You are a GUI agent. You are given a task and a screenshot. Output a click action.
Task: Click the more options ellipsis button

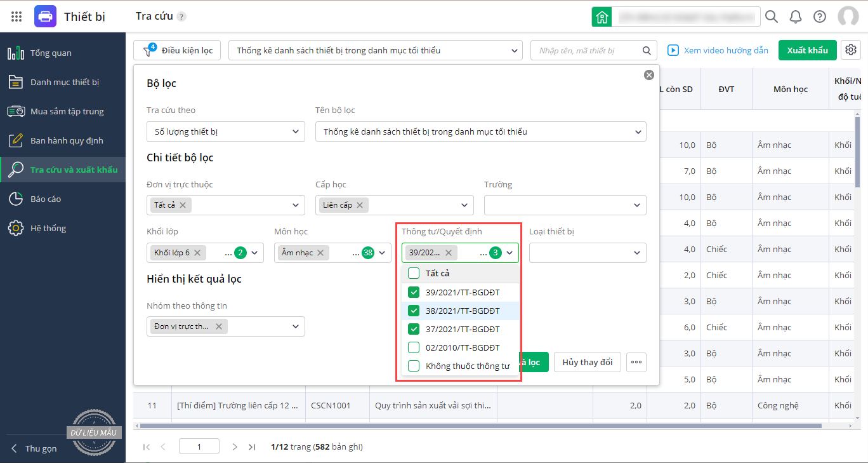(x=636, y=362)
